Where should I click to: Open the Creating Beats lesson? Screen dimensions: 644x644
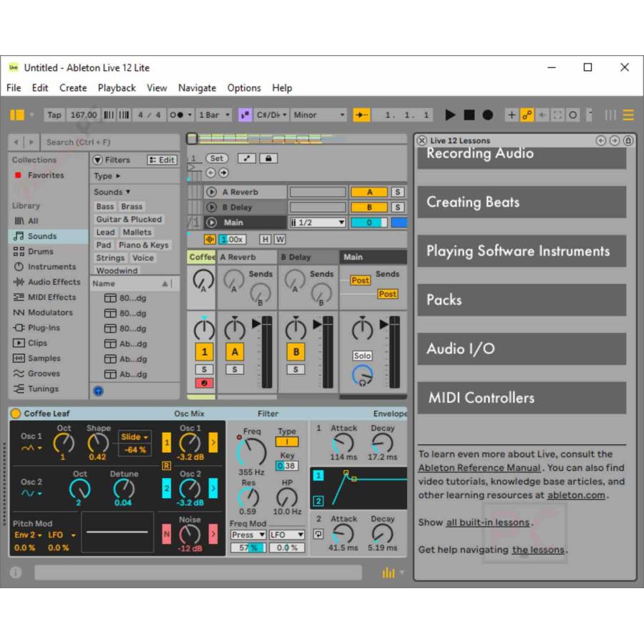pos(522,202)
